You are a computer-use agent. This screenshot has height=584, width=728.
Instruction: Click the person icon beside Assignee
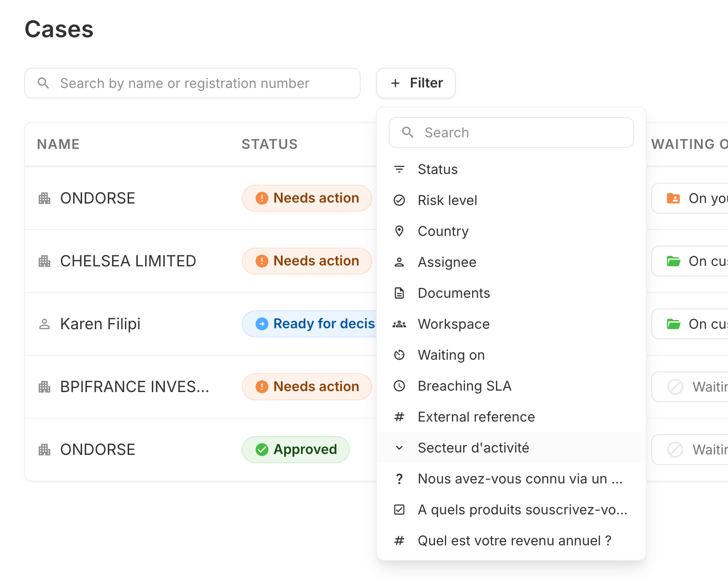tap(399, 262)
